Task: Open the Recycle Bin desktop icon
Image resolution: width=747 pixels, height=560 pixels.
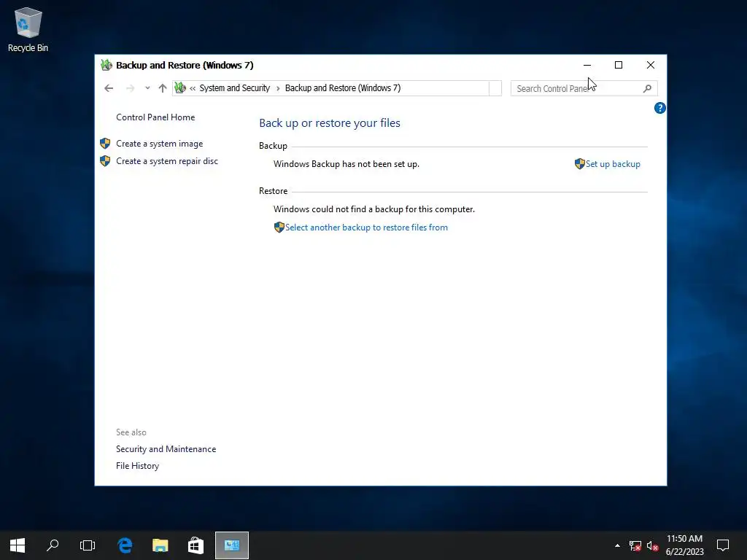Action: tap(28, 29)
